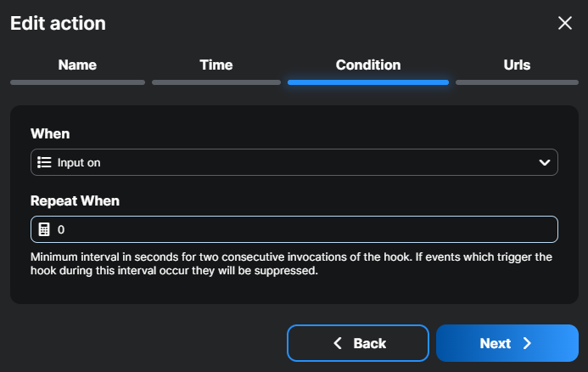
Task: Click the left chevron icon on Back
Action: point(338,343)
